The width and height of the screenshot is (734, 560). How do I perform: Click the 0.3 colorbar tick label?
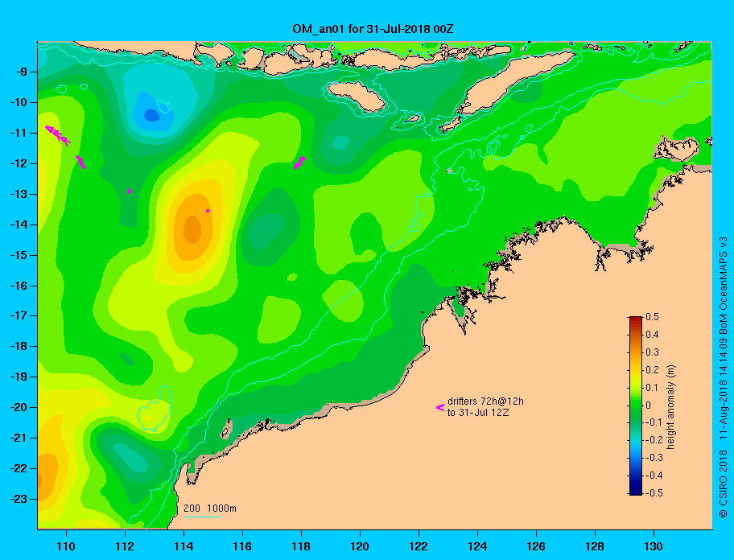[652, 352]
